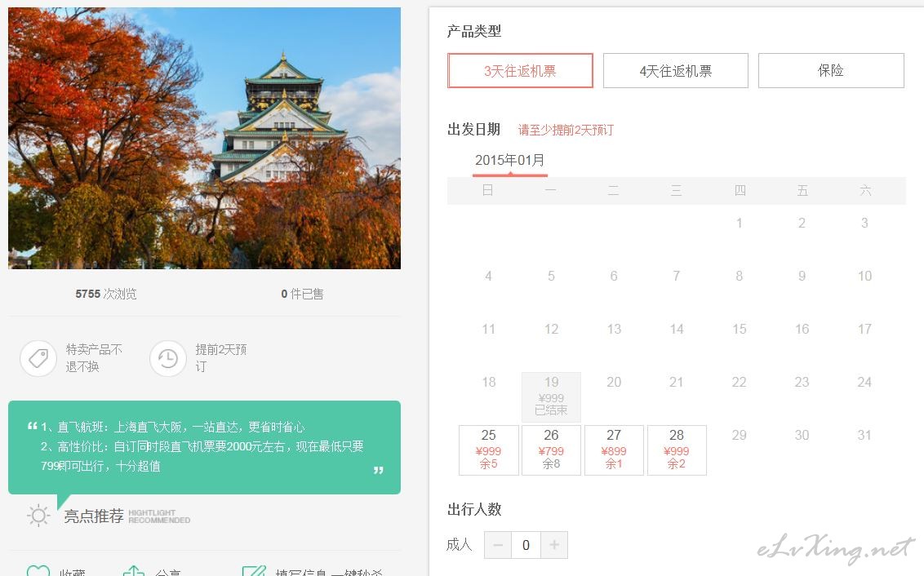Select the 4天往返机票 product type
The image size is (924, 576).
(675, 71)
